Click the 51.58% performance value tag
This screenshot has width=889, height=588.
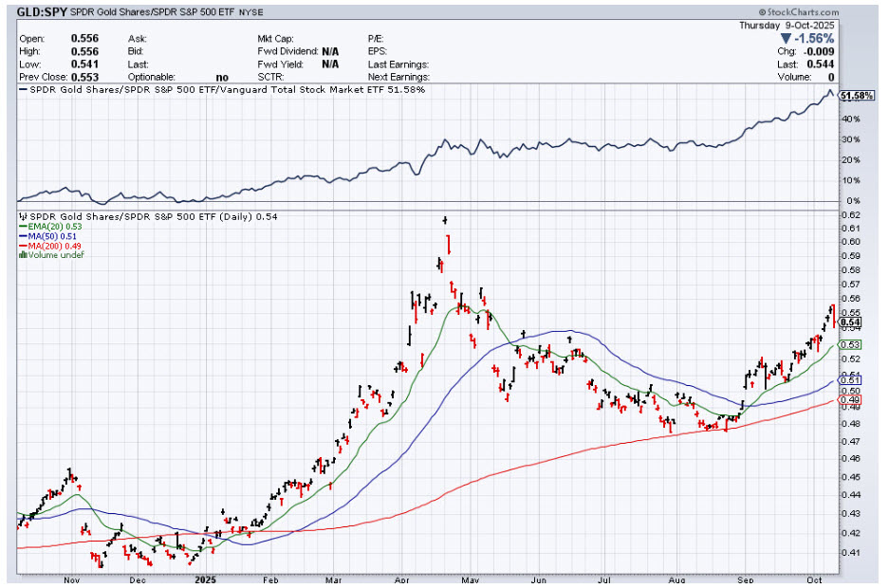tap(857, 96)
